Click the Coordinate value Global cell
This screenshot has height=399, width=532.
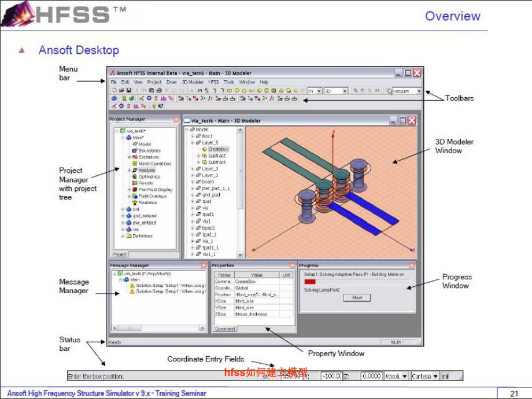pyautogui.click(x=257, y=288)
